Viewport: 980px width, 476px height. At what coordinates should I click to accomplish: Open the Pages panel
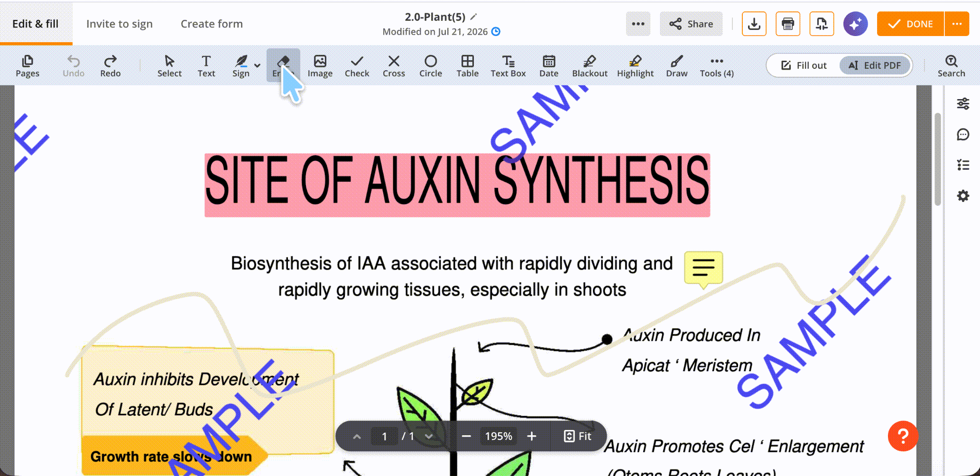tap(28, 66)
